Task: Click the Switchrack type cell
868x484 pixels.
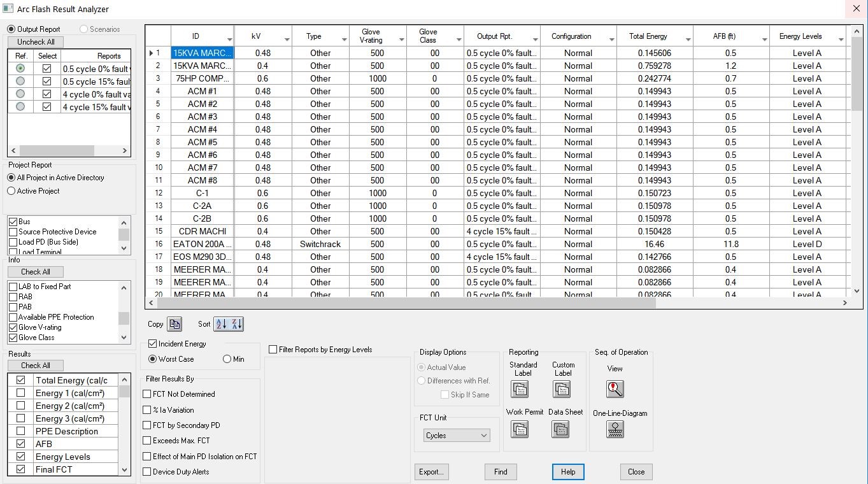Action: click(320, 244)
